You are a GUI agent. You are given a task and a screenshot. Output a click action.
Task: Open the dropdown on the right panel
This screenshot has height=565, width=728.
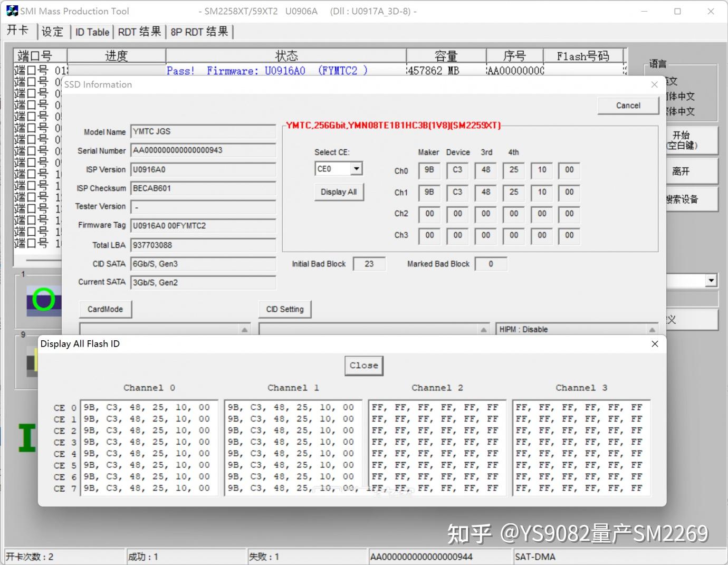(710, 280)
